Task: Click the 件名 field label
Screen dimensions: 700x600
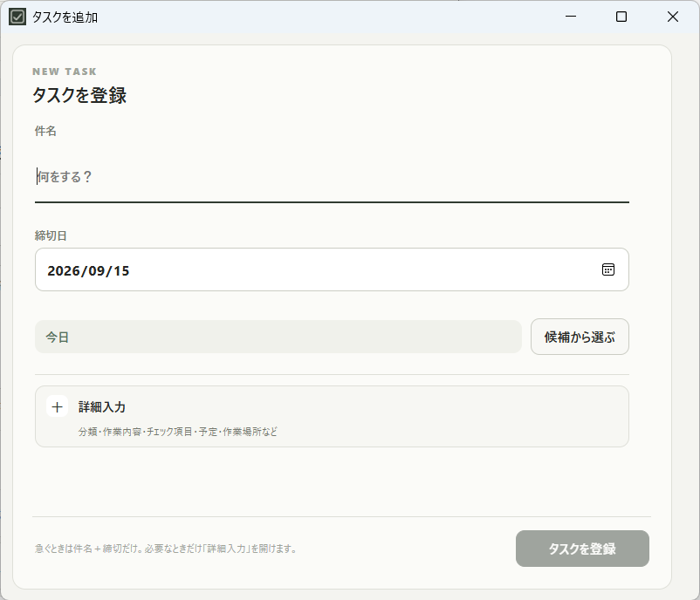Action: tap(45, 131)
